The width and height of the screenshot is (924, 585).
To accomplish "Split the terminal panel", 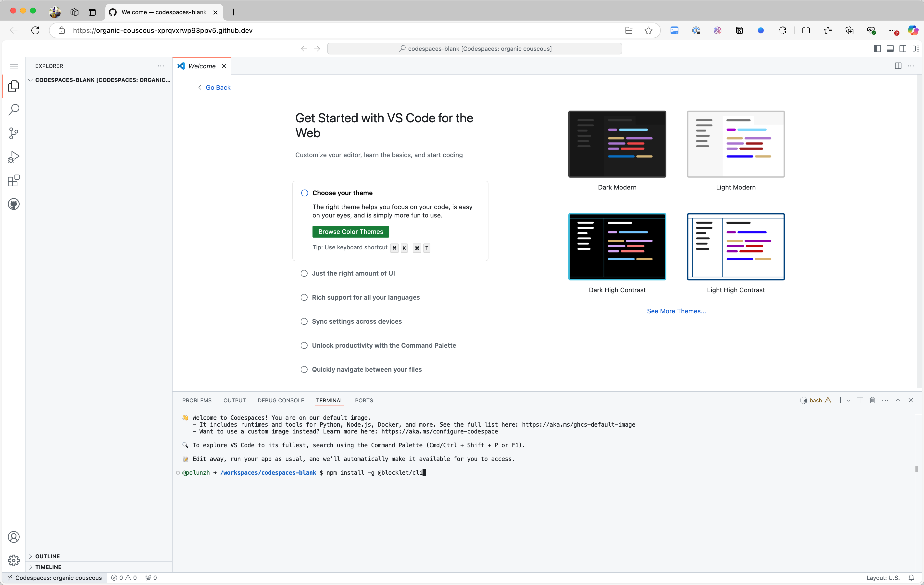I will click(860, 400).
